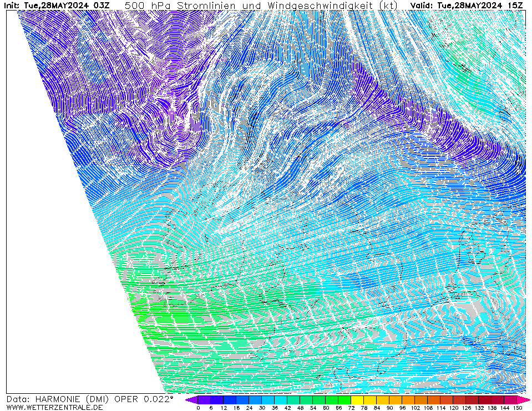Viewport: 532px width, 411px height.
Task: Select the 114–120 kt legend swatch
Action: pyautogui.click(x=447, y=400)
